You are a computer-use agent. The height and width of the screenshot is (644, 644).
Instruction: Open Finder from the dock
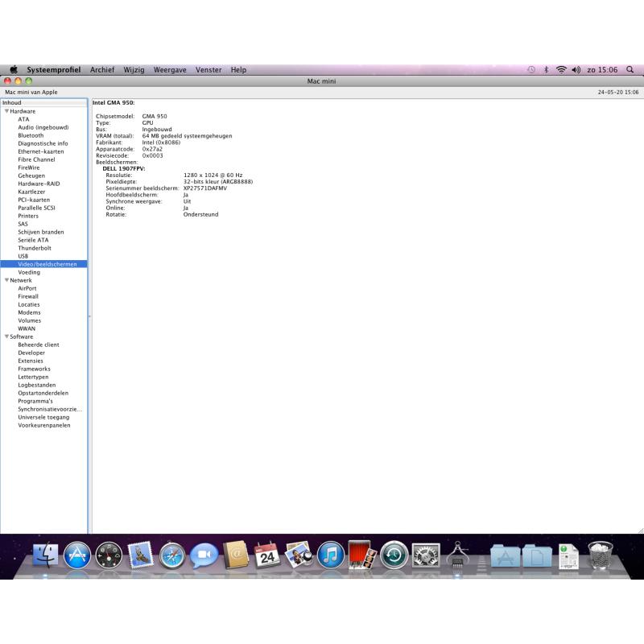click(x=45, y=555)
